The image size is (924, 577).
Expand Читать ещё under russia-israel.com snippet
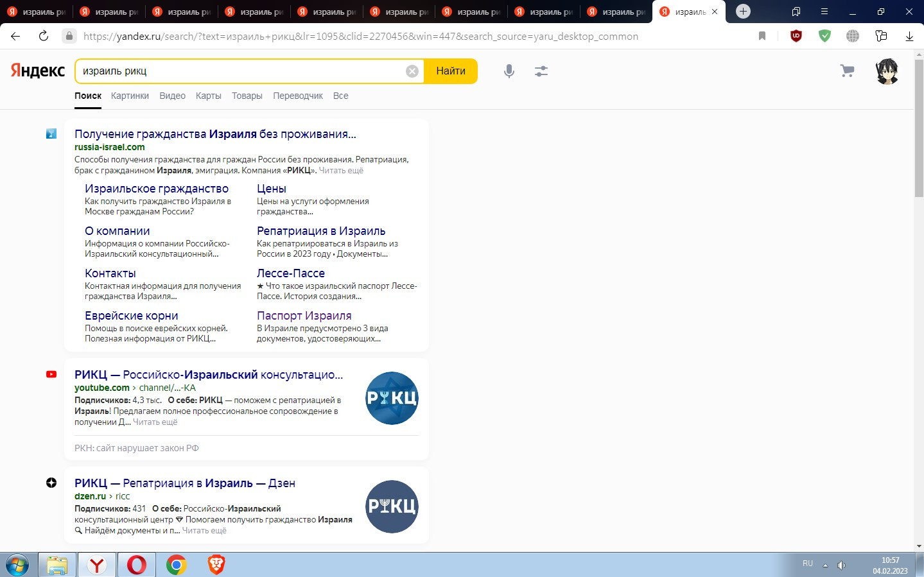341,171
